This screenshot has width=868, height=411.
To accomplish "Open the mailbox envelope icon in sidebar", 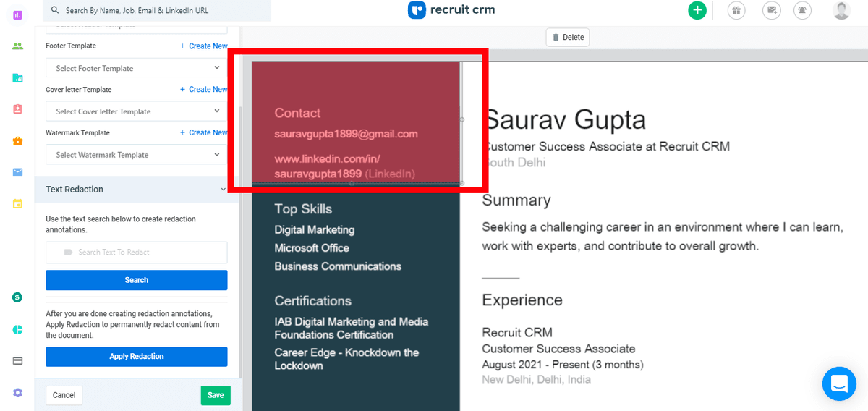I will 17,172.
